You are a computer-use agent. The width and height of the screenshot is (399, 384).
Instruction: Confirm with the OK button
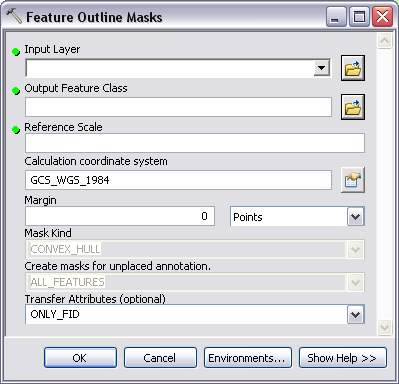(x=80, y=358)
